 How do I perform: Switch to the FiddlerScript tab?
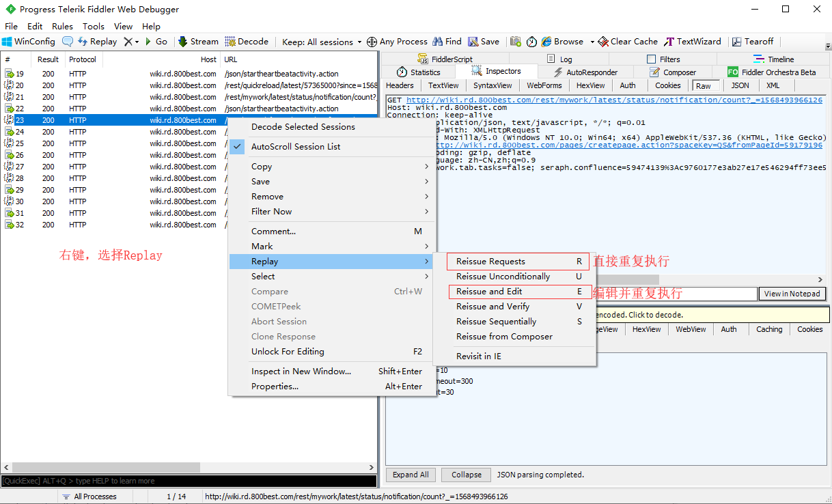(444, 59)
